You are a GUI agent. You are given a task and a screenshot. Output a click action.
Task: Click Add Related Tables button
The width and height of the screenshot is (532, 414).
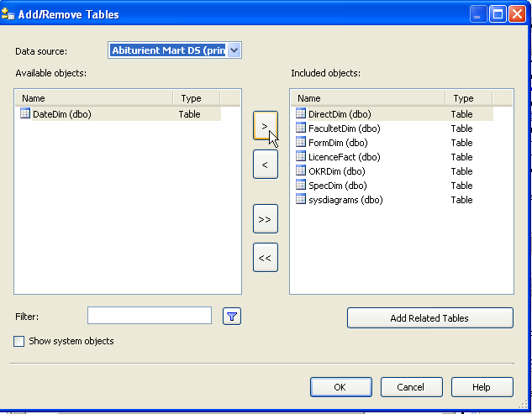pyautogui.click(x=429, y=318)
